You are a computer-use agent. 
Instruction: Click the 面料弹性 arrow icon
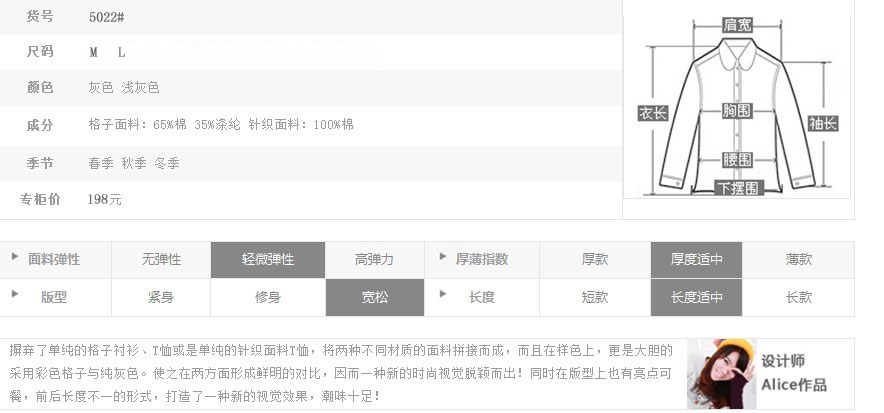tap(15, 257)
